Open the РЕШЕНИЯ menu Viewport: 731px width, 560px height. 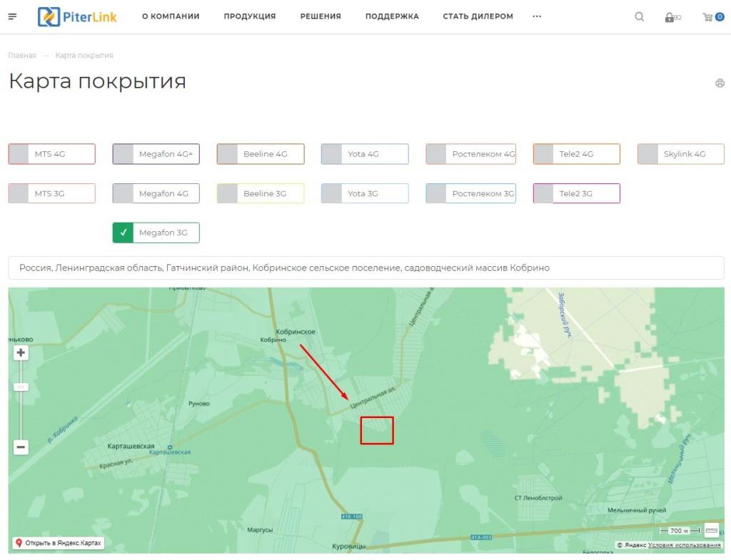click(321, 16)
